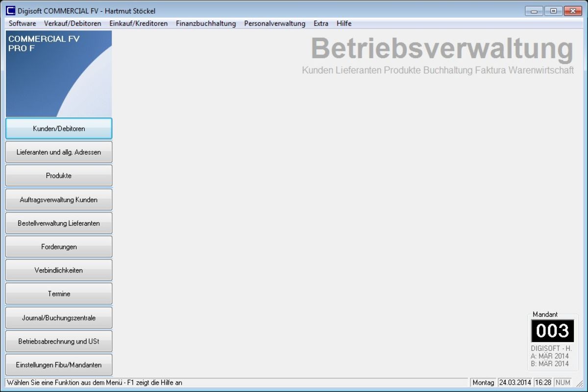The image size is (588, 392).
Task: Open the Extra menu
Action: (x=321, y=23)
